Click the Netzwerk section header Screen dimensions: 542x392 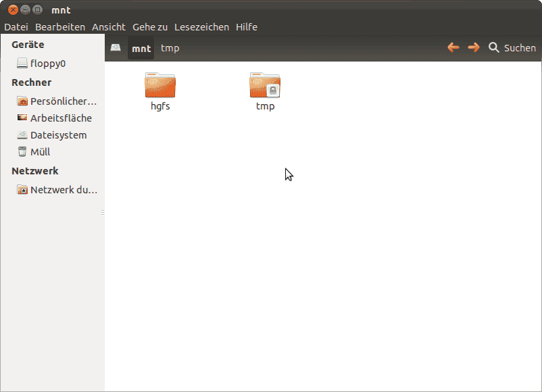pyautogui.click(x=35, y=171)
